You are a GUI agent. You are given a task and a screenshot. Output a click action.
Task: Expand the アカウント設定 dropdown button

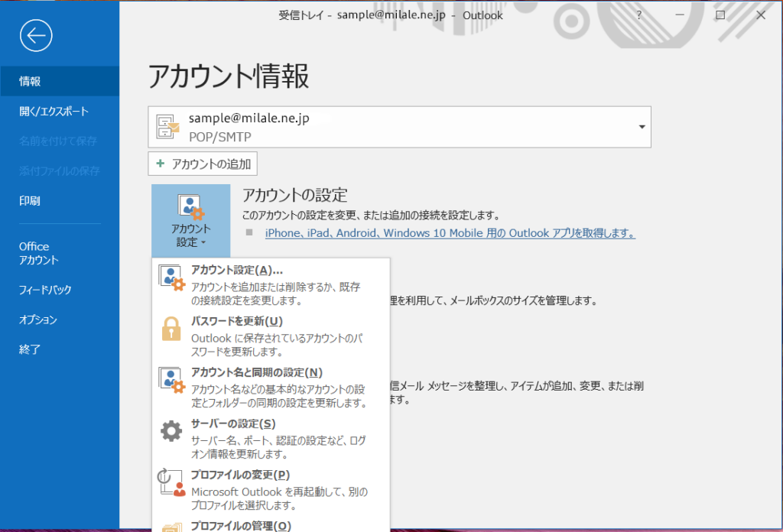[190, 221]
